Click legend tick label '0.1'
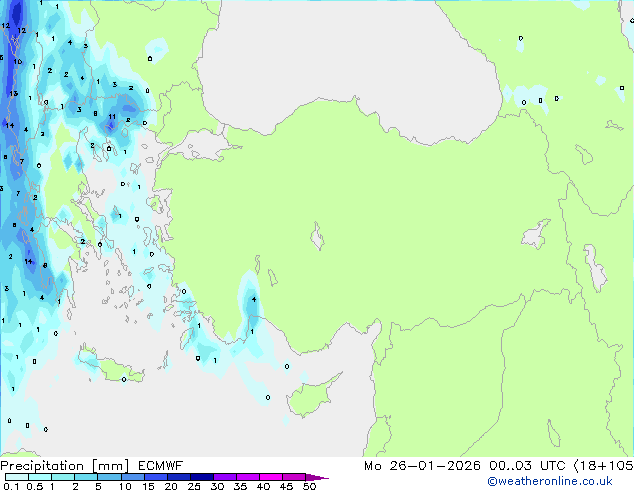634x490 pixels. (11, 486)
